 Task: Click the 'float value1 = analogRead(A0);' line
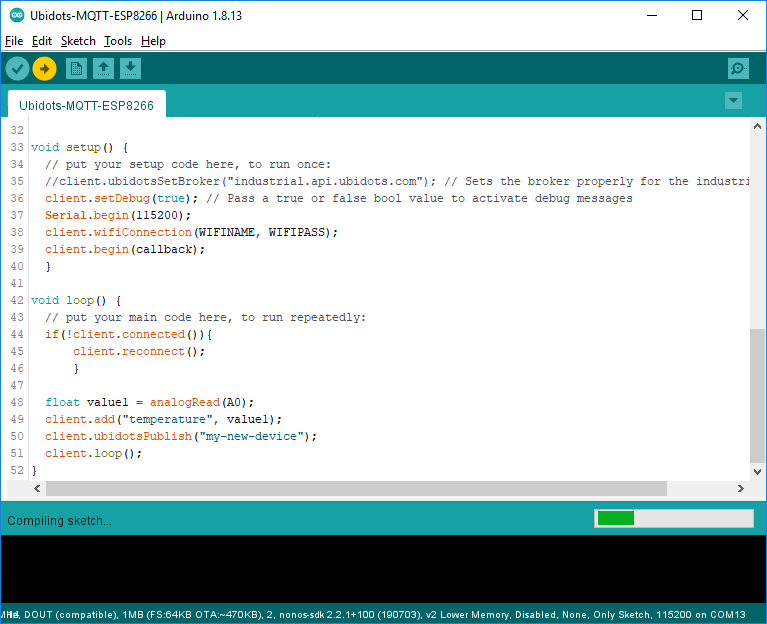[x=149, y=402]
